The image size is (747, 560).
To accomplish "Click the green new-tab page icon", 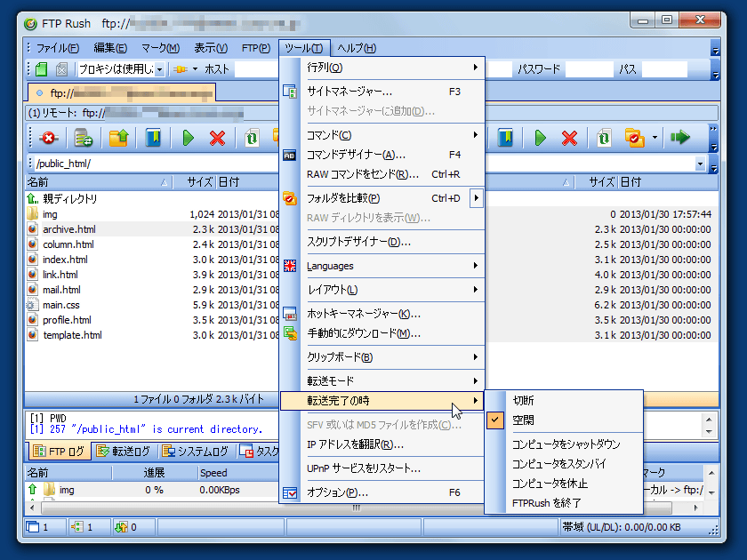I will tap(42, 69).
